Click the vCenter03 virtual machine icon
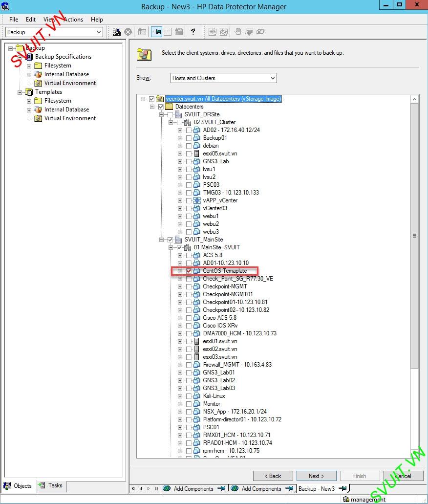 pyautogui.click(x=196, y=208)
